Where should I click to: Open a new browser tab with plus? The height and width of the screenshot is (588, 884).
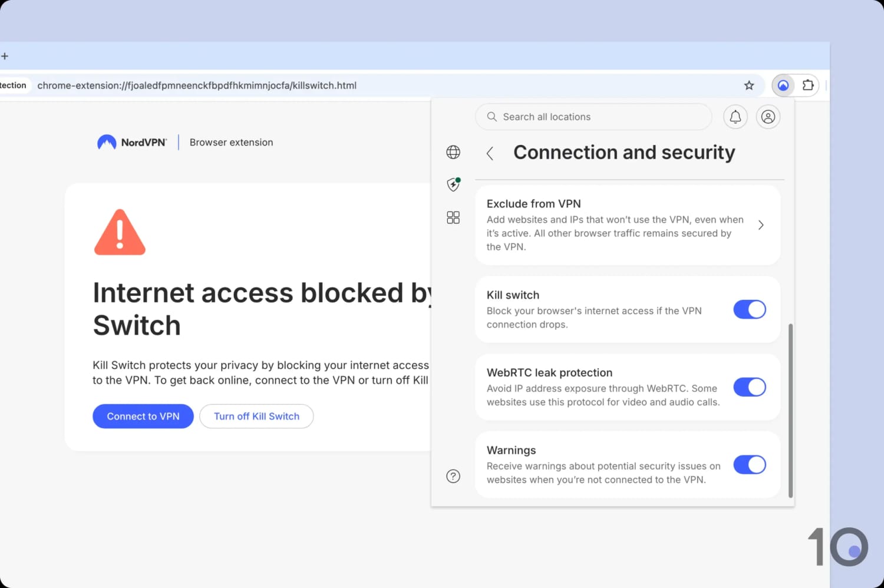[x=5, y=56]
